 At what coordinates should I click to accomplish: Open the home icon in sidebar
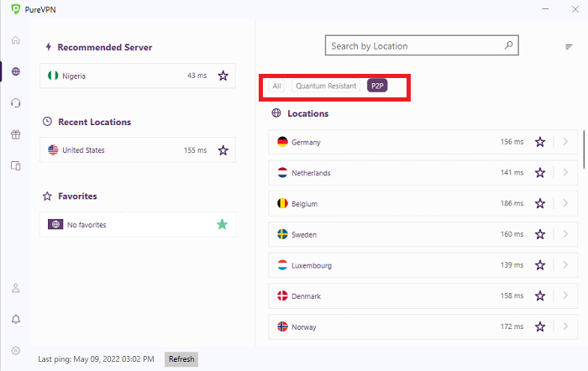[x=16, y=40]
